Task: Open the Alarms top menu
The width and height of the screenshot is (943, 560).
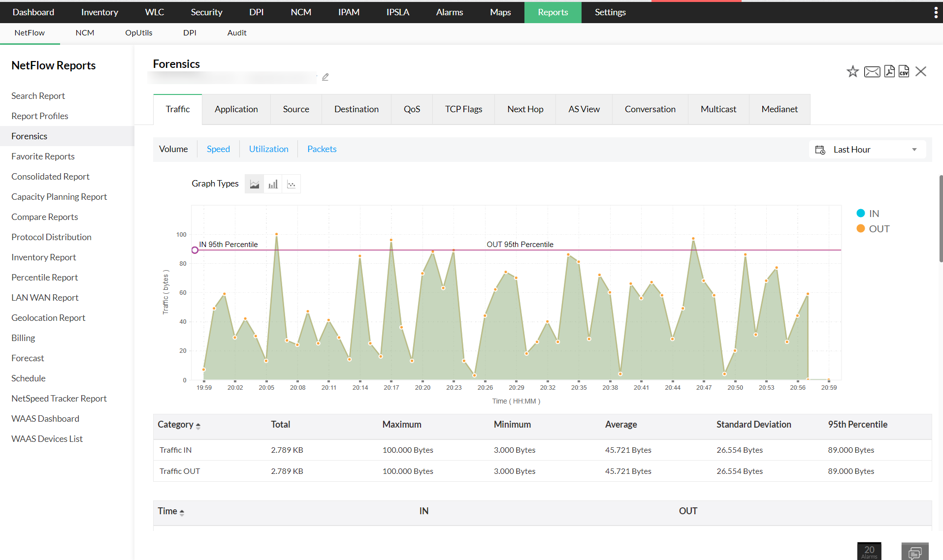Action: point(449,12)
